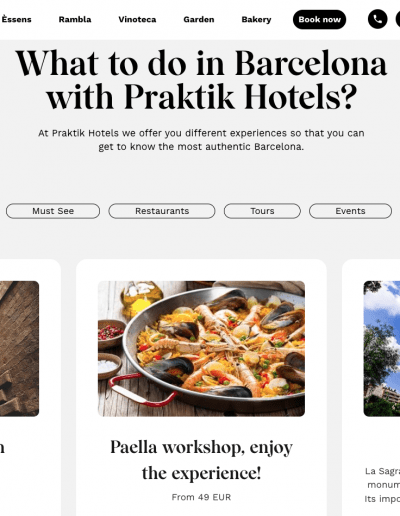Click the Book now button
The image size is (400, 516).
pos(319,20)
